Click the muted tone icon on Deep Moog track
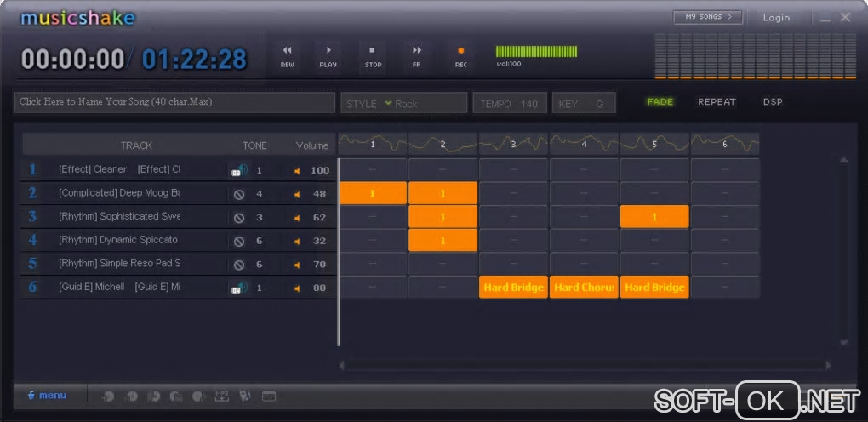The width and height of the screenshot is (868, 422). (x=239, y=194)
